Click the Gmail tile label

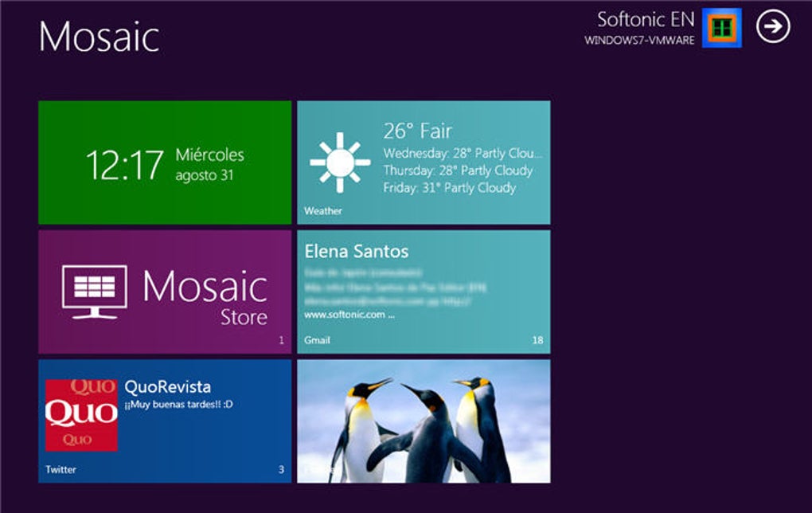pos(317,340)
